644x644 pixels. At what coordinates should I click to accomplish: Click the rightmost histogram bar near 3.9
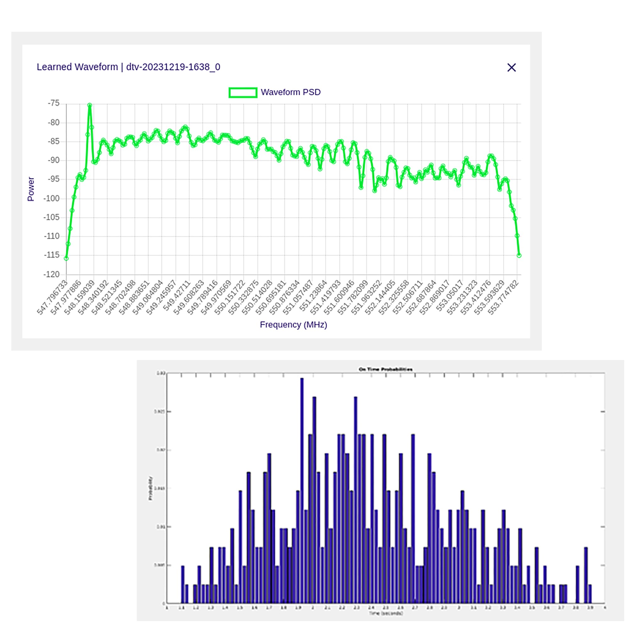[x=590, y=593]
